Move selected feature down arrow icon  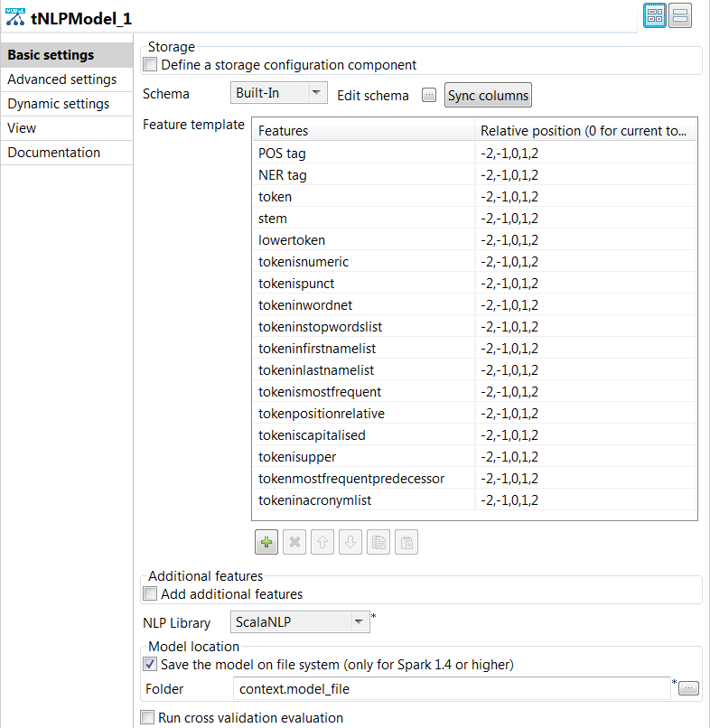pyautogui.click(x=350, y=542)
